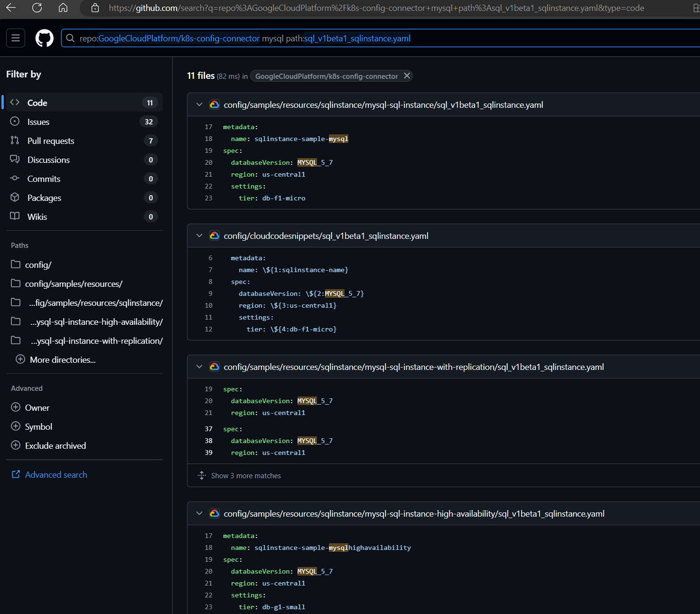Go to the GitHub homepage via Octocat logo
Screen dimensions: 700x614
45,38
